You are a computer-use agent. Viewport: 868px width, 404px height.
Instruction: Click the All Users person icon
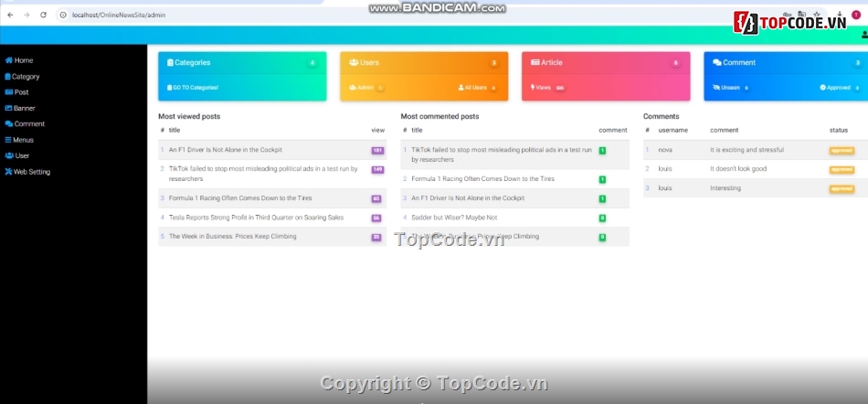coord(460,88)
